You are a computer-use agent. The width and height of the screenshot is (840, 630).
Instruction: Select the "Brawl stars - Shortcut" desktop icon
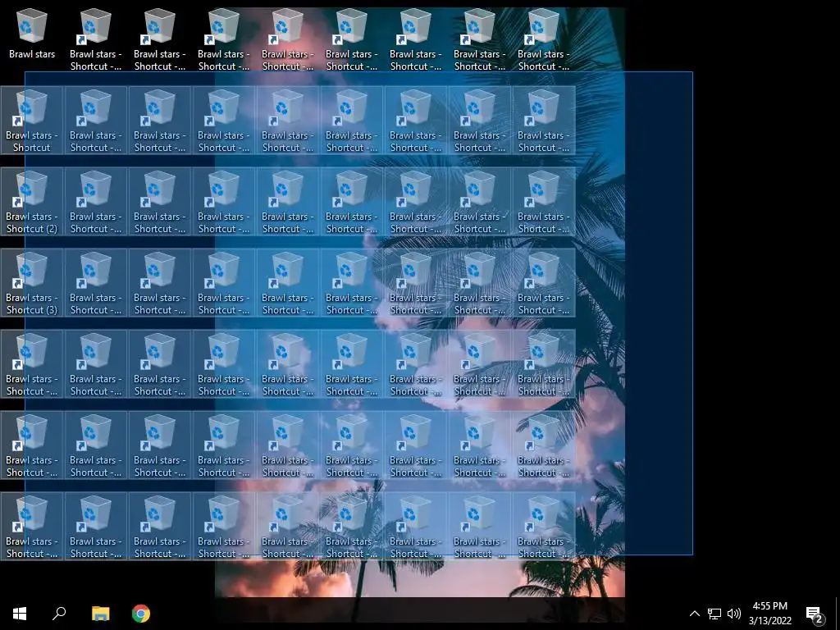pyautogui.click(x=32, y=121)
